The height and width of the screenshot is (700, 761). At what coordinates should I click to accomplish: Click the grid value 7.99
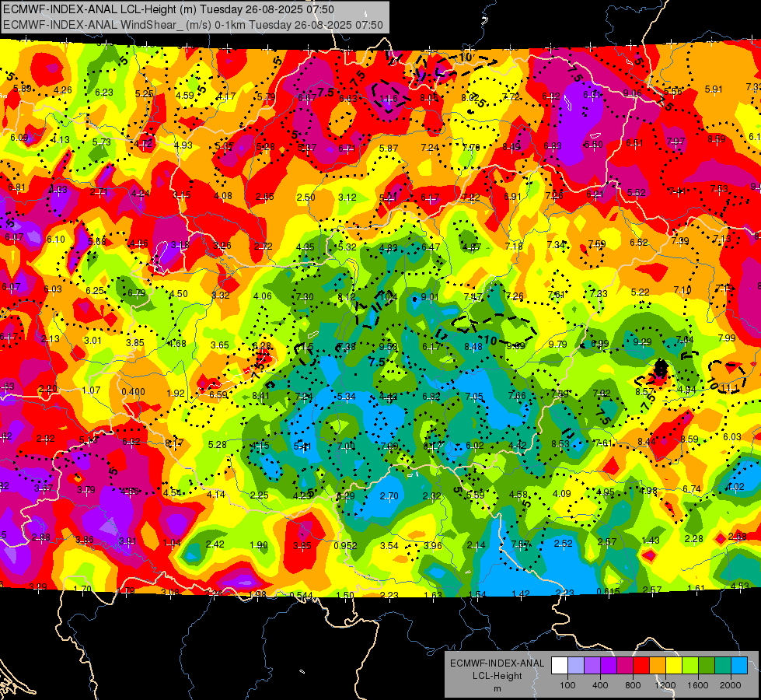click(x=727, y=338)
